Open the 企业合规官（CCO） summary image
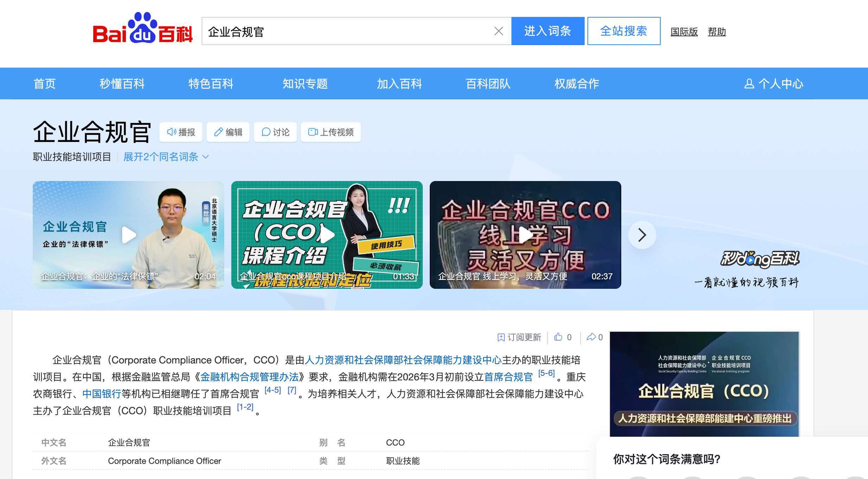 [x=704, y=384]
